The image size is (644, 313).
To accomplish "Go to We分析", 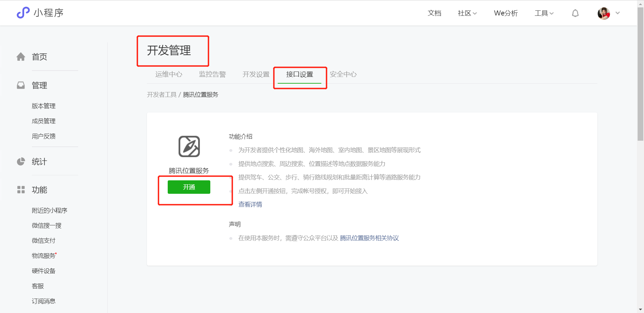I will (506, 13).
